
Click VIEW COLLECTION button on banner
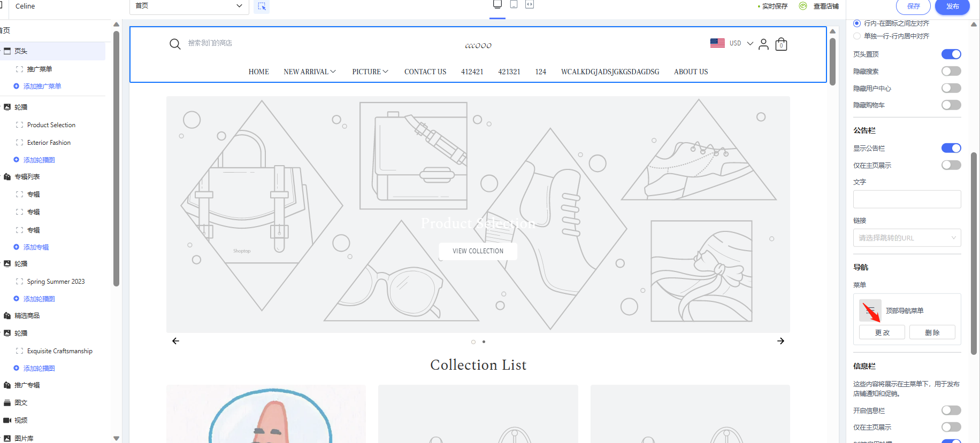(478, 251)
